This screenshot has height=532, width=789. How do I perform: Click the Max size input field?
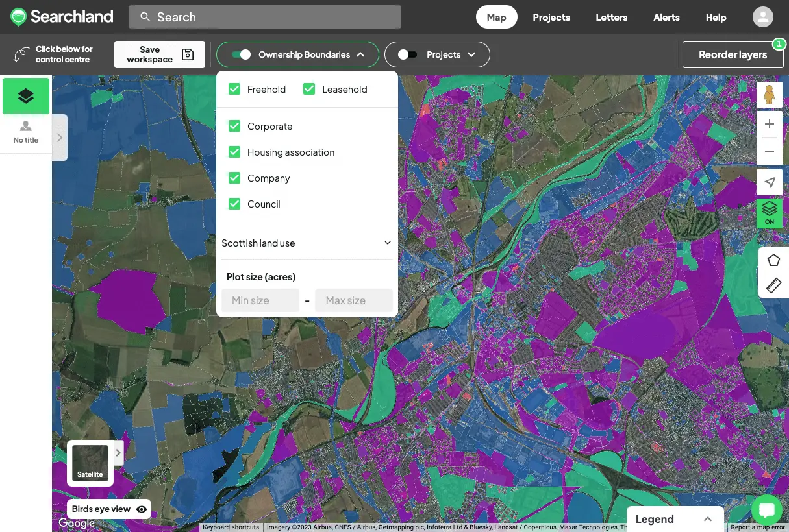(354, 300)
